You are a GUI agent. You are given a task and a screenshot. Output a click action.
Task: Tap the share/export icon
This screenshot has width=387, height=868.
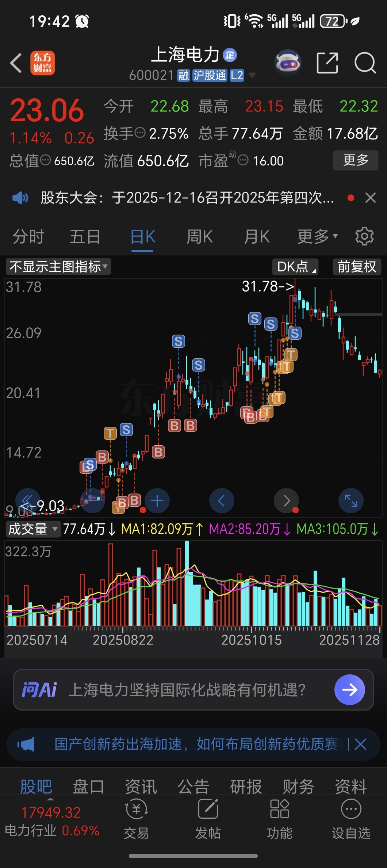pos(327,63)
